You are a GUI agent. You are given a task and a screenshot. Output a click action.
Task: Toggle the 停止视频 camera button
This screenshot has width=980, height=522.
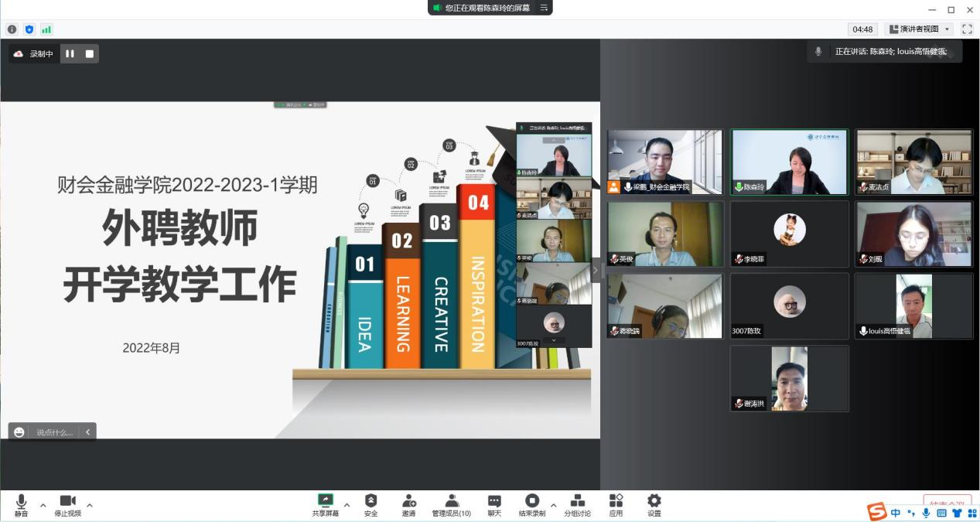pyautogui.click(x=67, y=504)
